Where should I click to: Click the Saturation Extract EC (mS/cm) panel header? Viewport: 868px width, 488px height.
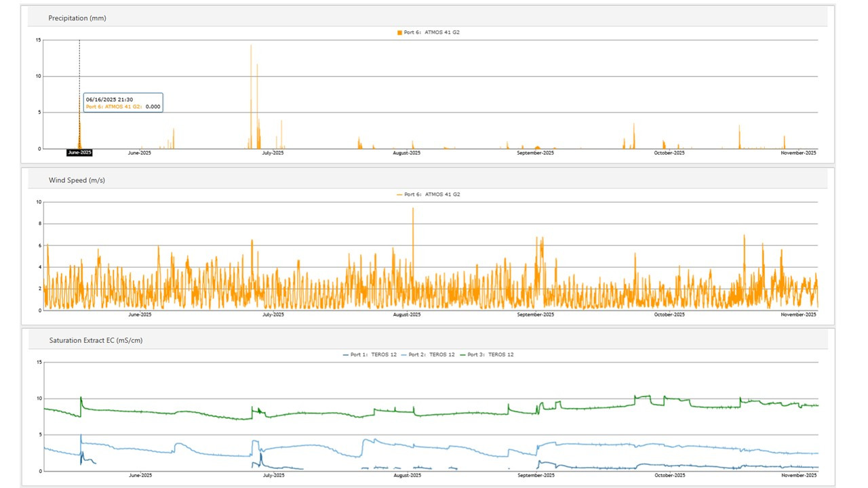pos(96,340)
